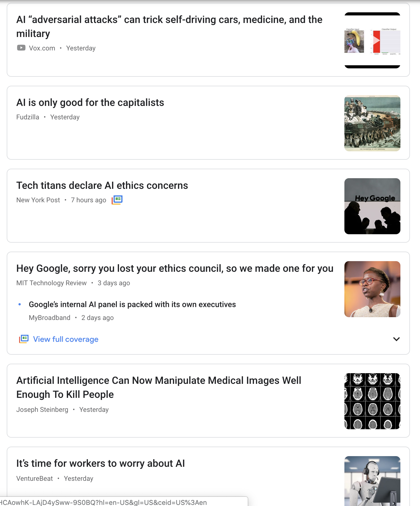This screenshot has width=420, height=506.
Task: Click the thumbnail of woman with red glasses
Action: [372, 289]
